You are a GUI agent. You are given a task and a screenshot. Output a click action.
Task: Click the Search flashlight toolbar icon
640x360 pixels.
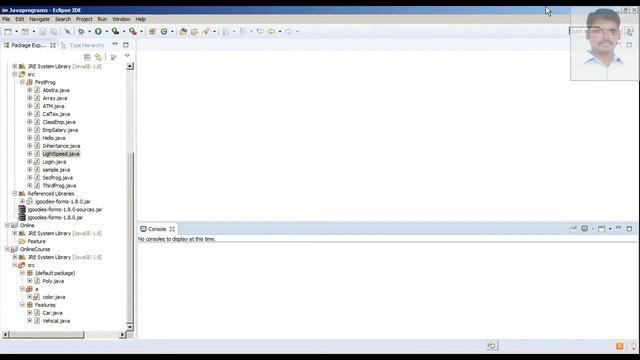tap(206, 31)
